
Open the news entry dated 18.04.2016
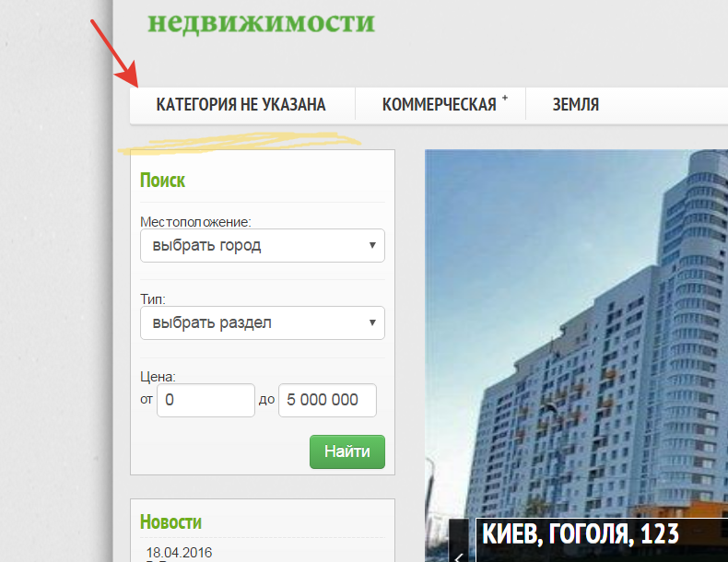(179, 553)
